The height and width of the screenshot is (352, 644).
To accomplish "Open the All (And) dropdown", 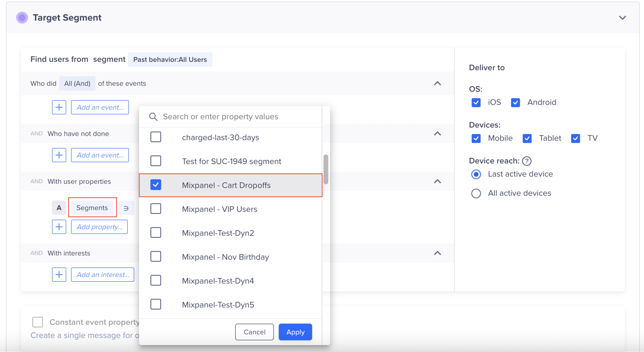I will (x=77, y=84).
